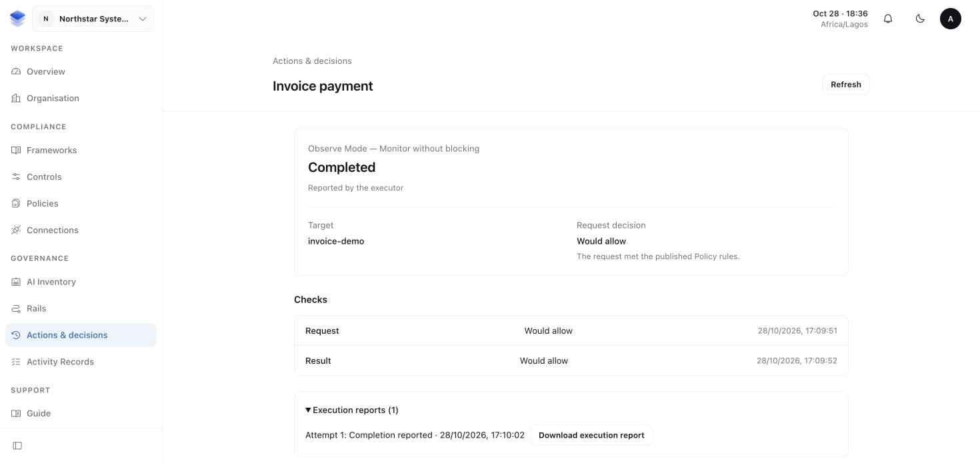Click the timestamp 28/10/2026, 17:09:51

[x=797, y=330]
